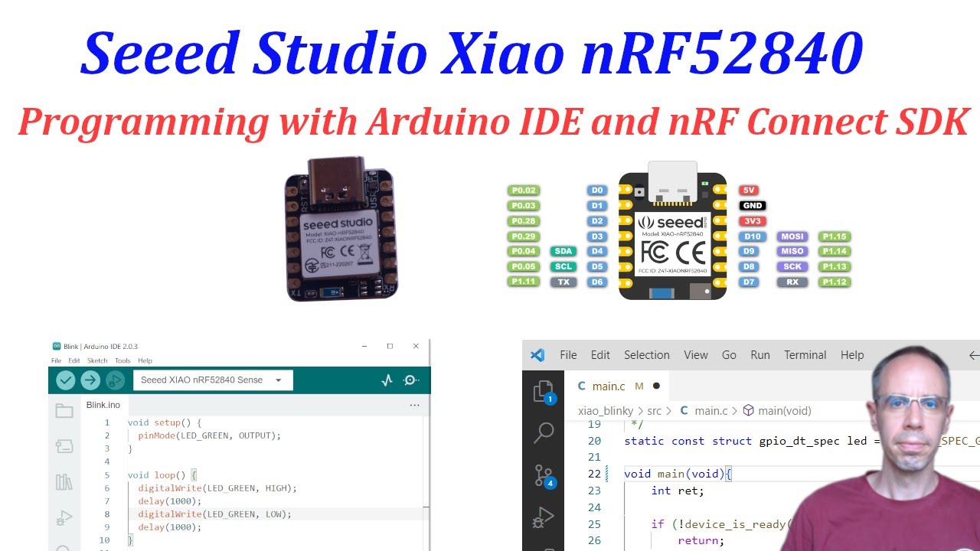The image size is (980, 551).
Task: Click the Upload arrow button in Arduino IDE
Action: (x=90, y=380)
